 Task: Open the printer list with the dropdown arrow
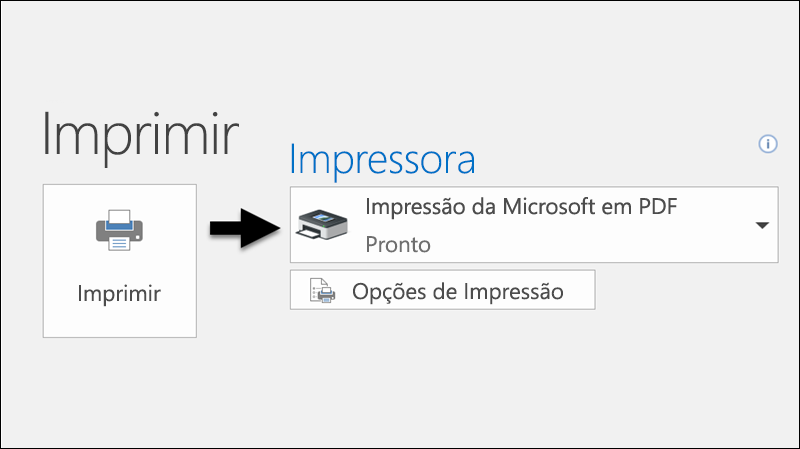[762, 225]
